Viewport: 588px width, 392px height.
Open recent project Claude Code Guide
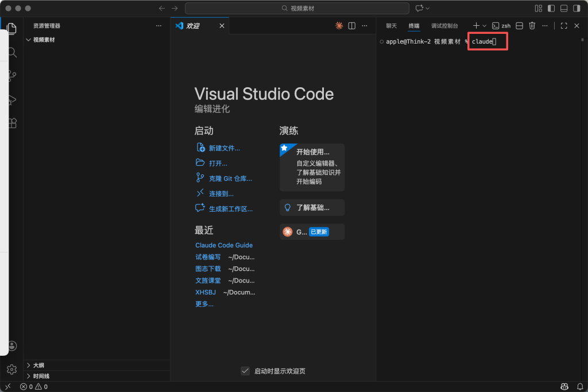click(x=224, y=245)
